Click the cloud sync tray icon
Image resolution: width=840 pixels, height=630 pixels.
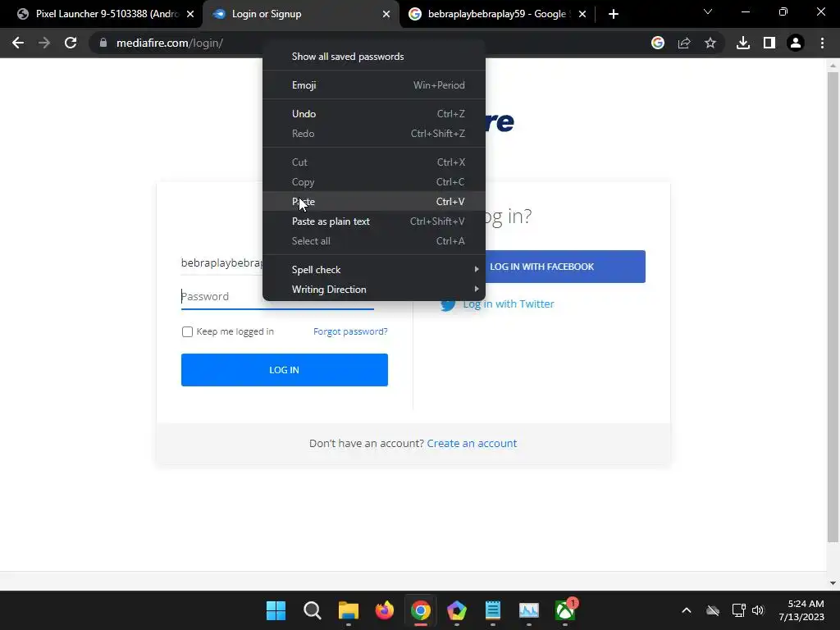713,610
